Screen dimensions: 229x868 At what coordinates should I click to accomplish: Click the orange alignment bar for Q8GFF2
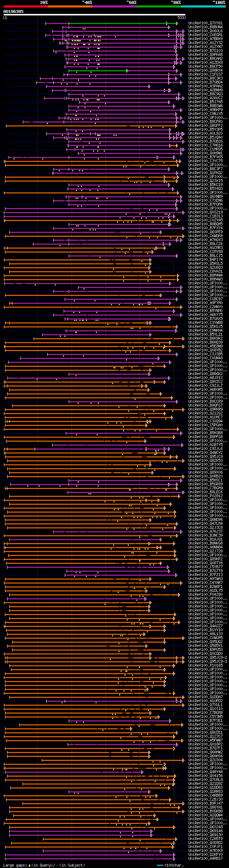pos(92,126)
